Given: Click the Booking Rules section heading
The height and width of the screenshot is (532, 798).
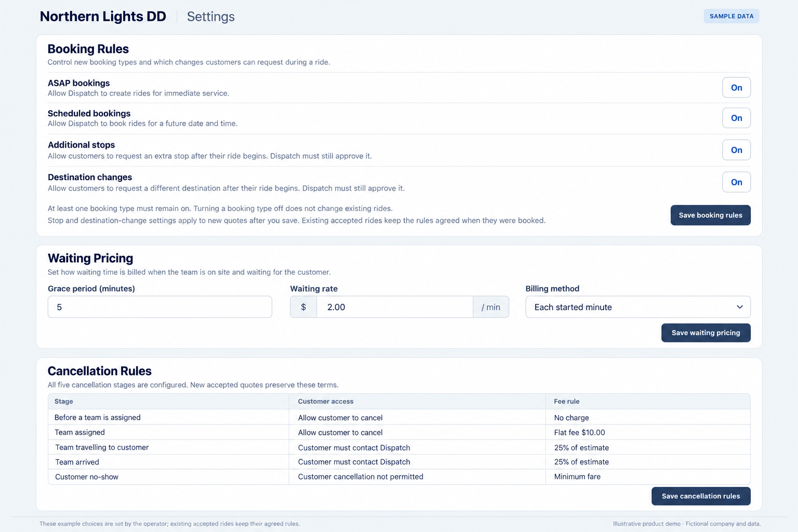Looking at the screenshot, I should 88,49.
